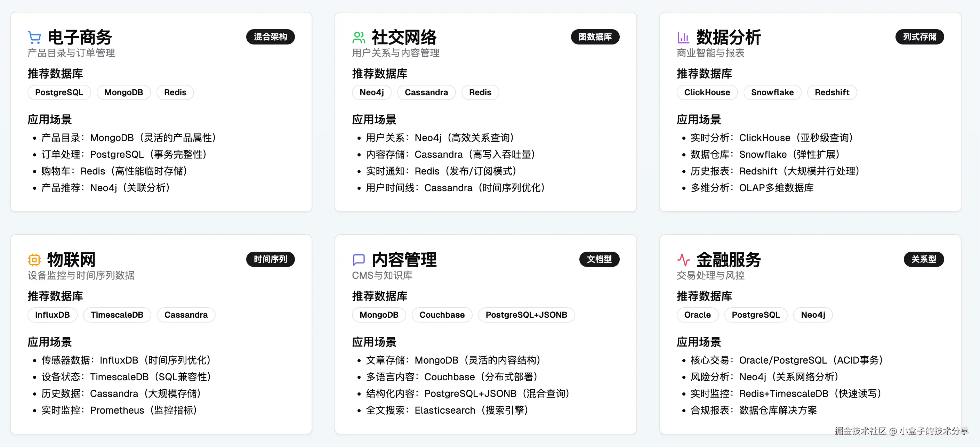Select the PostgreSQL+JSONB tag
This screenshot has height=447, width=980.
pos(526,315)
